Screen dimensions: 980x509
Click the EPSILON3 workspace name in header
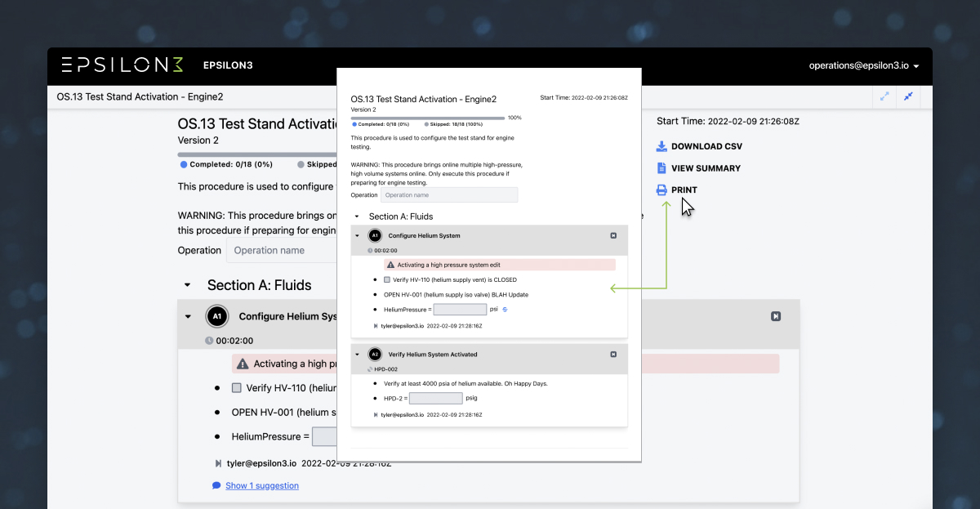(x=228, y=65)
